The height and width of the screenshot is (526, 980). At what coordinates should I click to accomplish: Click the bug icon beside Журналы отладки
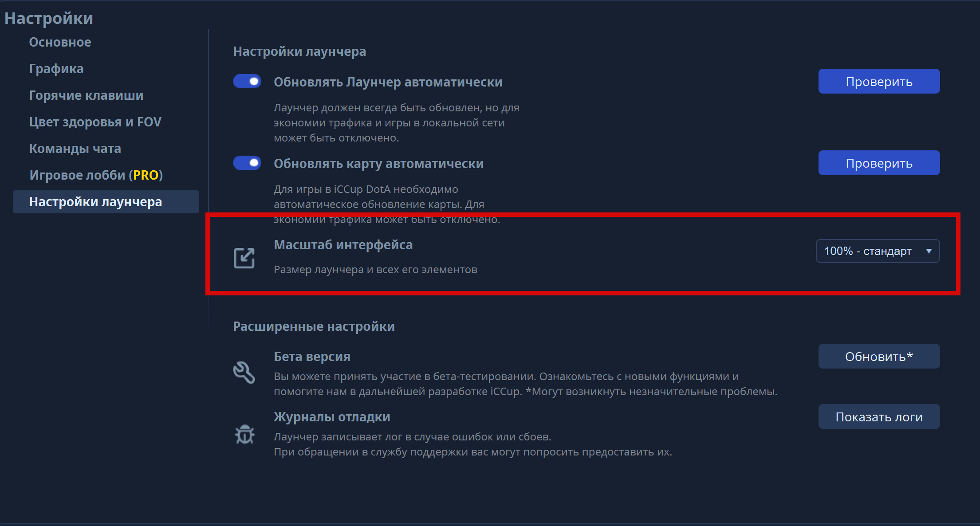[x=244, y=434]
